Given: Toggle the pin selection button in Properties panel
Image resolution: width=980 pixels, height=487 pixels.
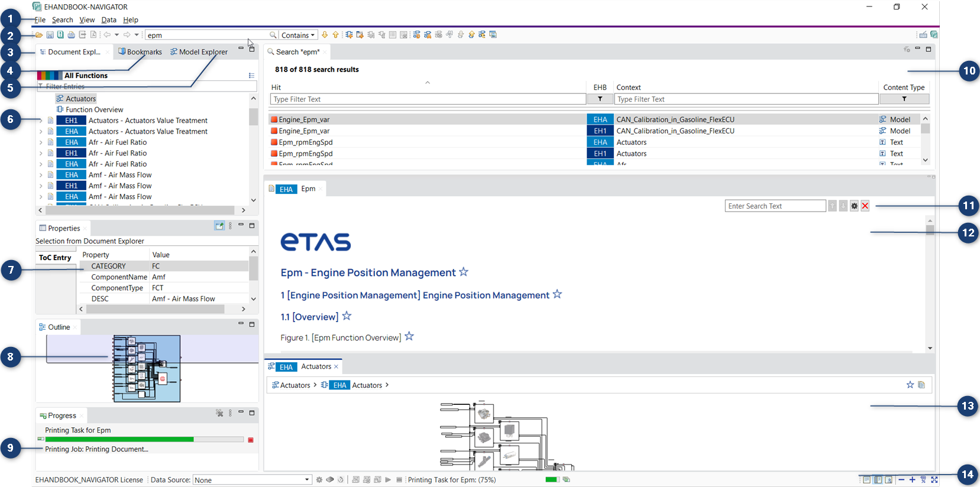Looking at the screenshot, I should point(219,226).
